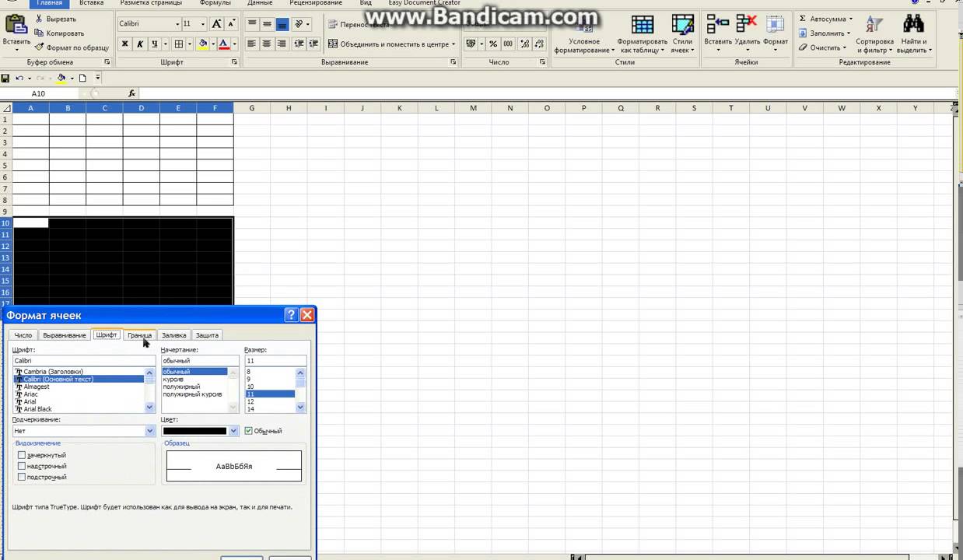The height and width of the screenshot is (560, 963).
Task: Align text to top of cell
Action: (252, 24)
